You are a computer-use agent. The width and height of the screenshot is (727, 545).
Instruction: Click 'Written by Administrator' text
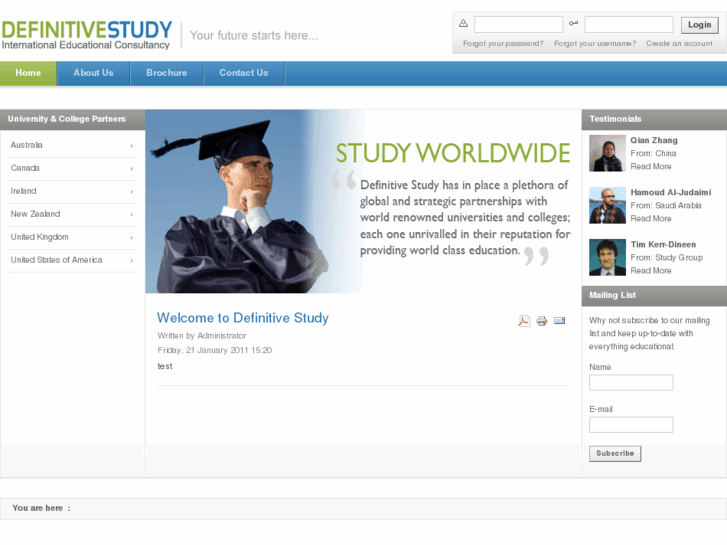click(x=202, y=335)
